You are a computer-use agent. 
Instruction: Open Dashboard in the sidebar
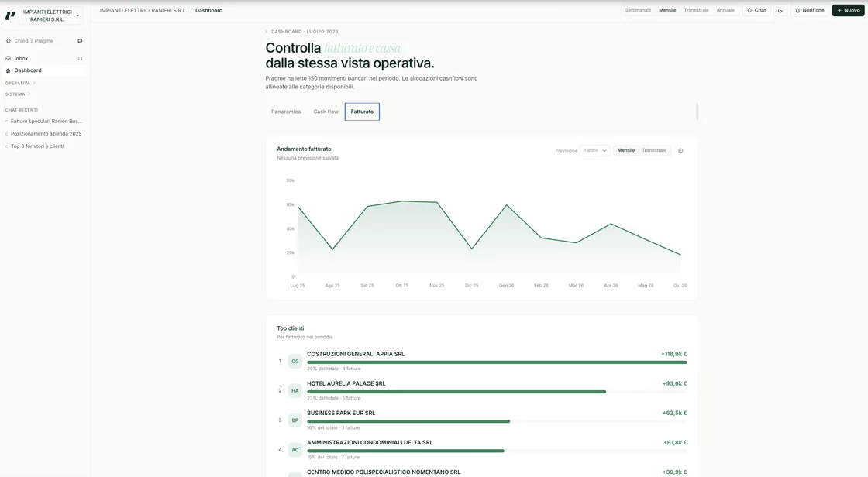click(44, 70)
